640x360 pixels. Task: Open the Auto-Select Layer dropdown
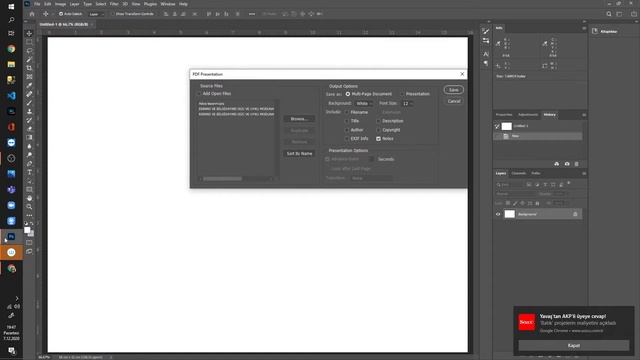pyautogui.click(x=96, y=14)
